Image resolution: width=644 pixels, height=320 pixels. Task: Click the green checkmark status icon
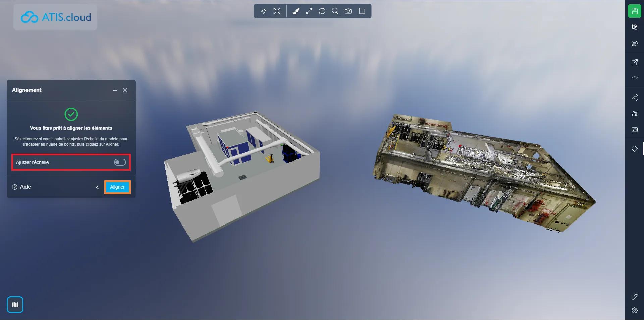[x=71, y=114]
